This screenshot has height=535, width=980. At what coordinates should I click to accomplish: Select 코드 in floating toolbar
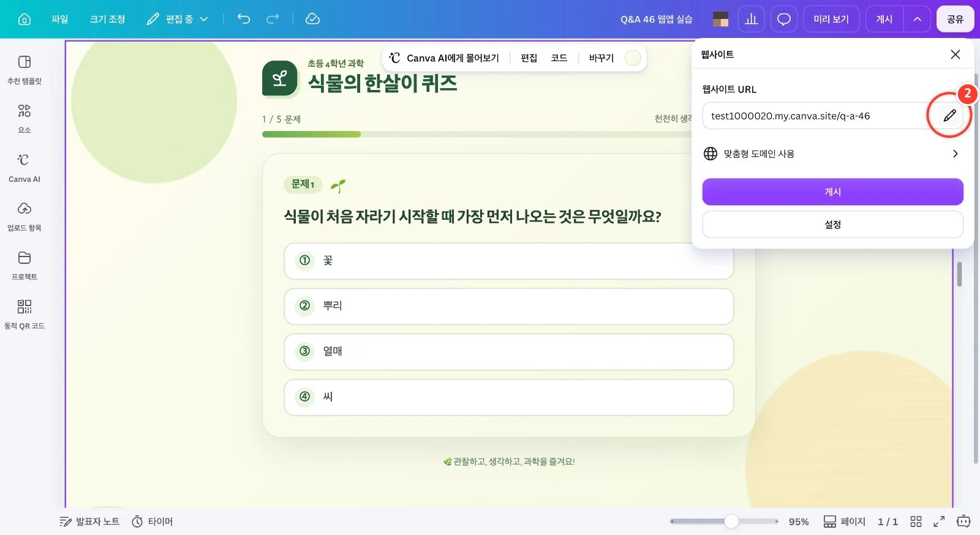pos(559,58)
